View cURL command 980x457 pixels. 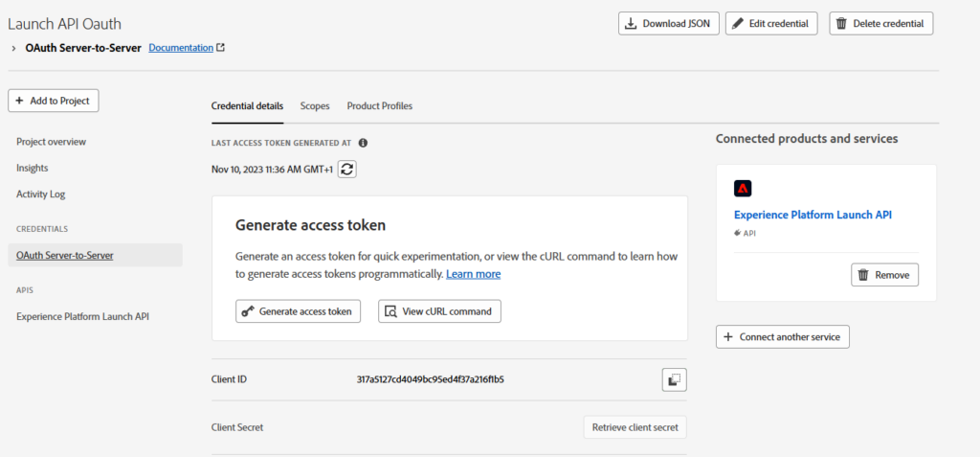click(x=439, y=311)
